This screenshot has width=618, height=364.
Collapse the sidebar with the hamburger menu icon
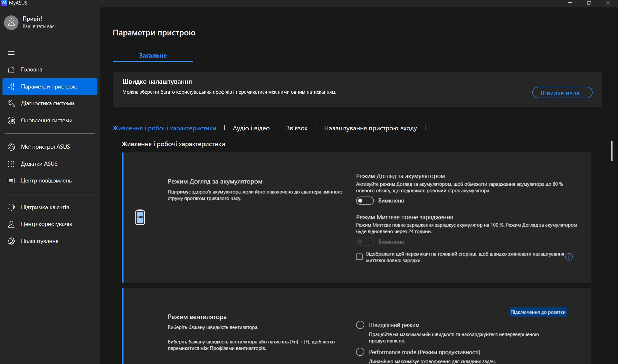(x=11, y=53)
